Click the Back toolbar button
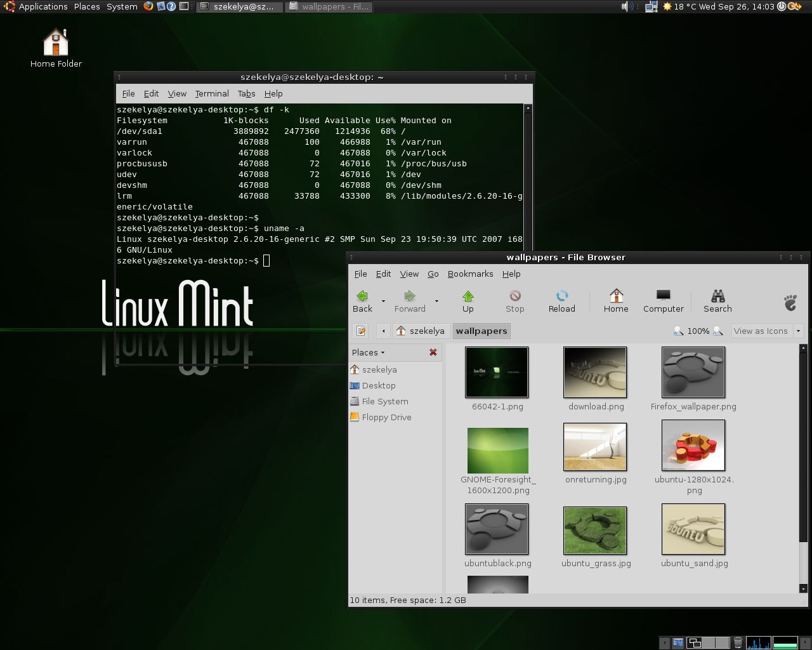The width and height of the screenshot is (812, 650). (x=362, y=301)
